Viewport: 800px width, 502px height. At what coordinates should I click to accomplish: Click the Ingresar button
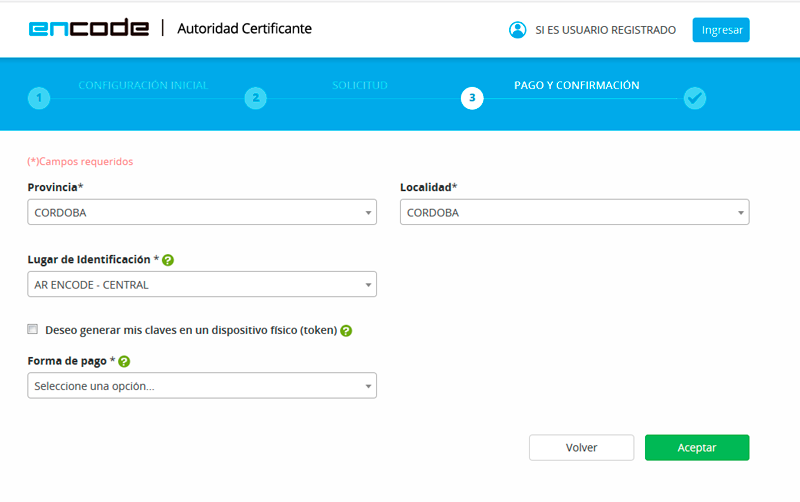point(721,30)
